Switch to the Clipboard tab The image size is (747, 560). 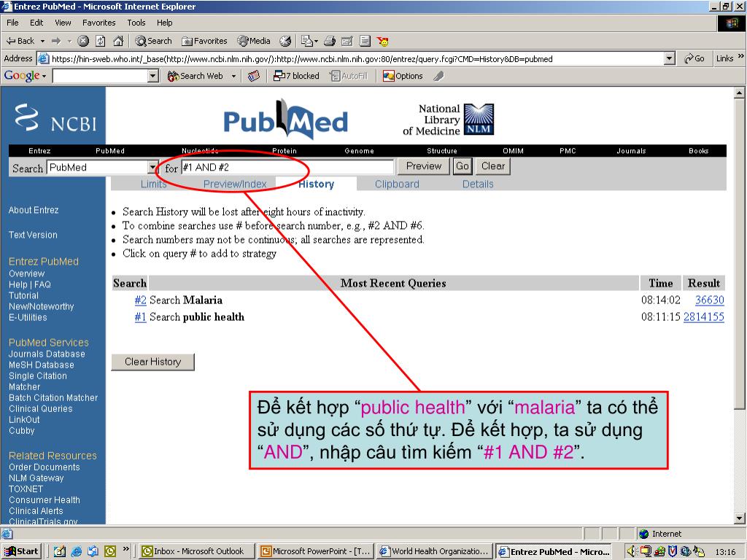(x=397, y=184)
